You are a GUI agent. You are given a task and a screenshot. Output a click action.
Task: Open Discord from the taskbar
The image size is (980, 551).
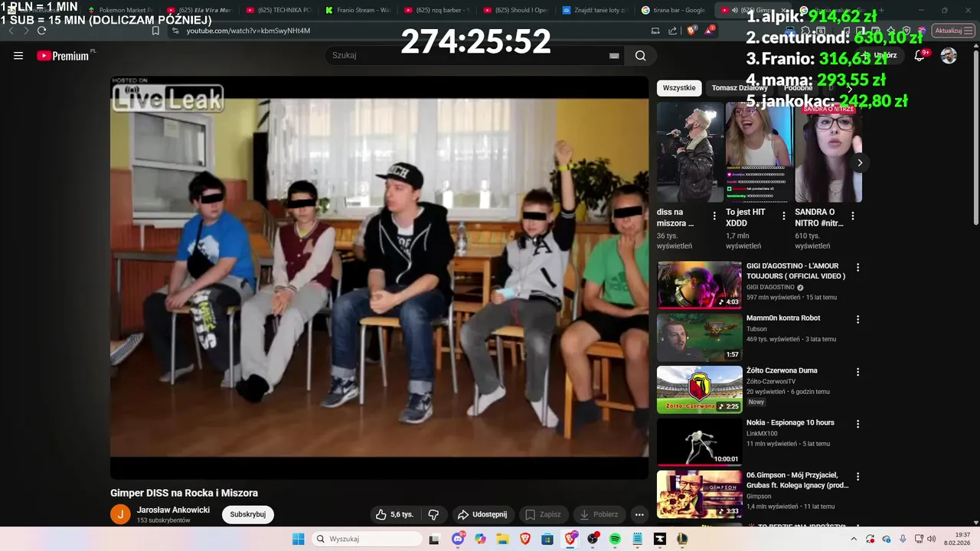pyautogui.click(x=458, y=539)
